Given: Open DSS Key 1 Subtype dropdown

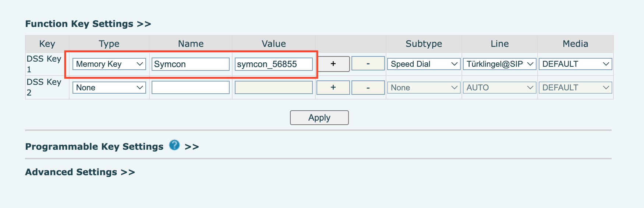Looking at the screenshot, I should click(424, 64).
